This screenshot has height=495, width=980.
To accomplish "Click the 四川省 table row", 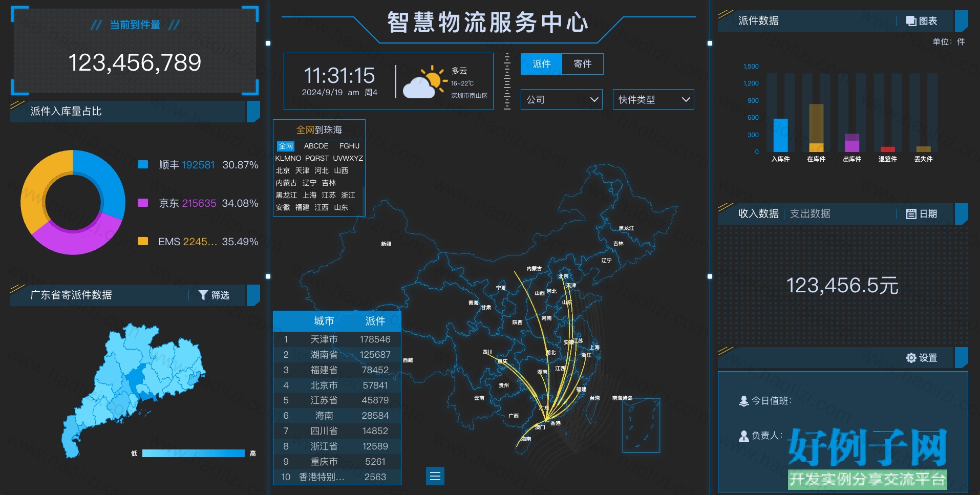I will coord(337,431).
